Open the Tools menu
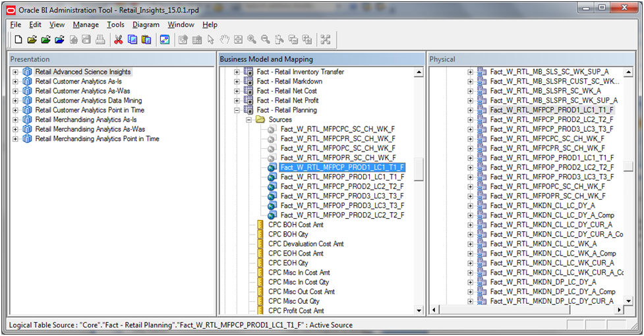Image resolution: width=644 pixels, height=336 pixels. click(115, 24)
